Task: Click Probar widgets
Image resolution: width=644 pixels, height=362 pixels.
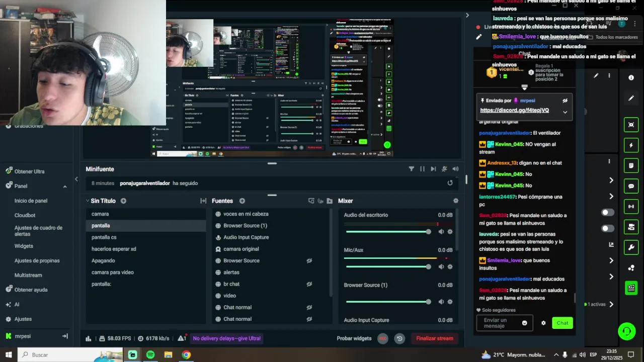Action: (x=354, y=338)
